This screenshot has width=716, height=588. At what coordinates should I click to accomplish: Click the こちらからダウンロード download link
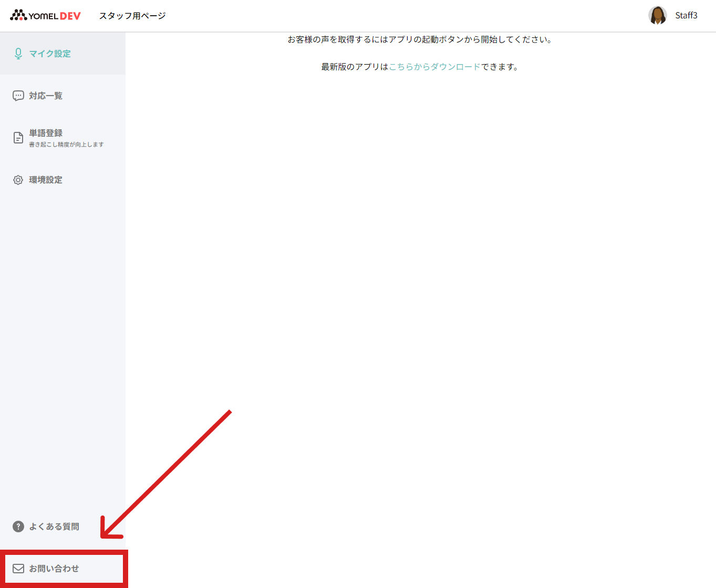[x=434, y=67]
